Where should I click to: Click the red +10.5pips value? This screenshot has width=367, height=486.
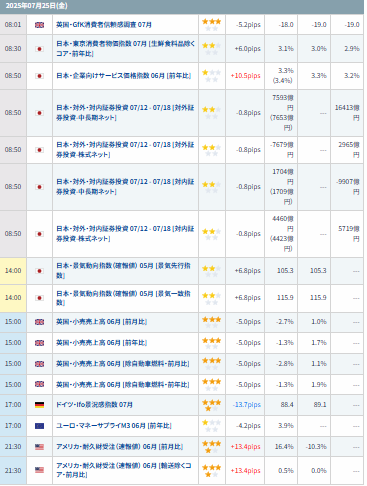[x=246, y=76]
